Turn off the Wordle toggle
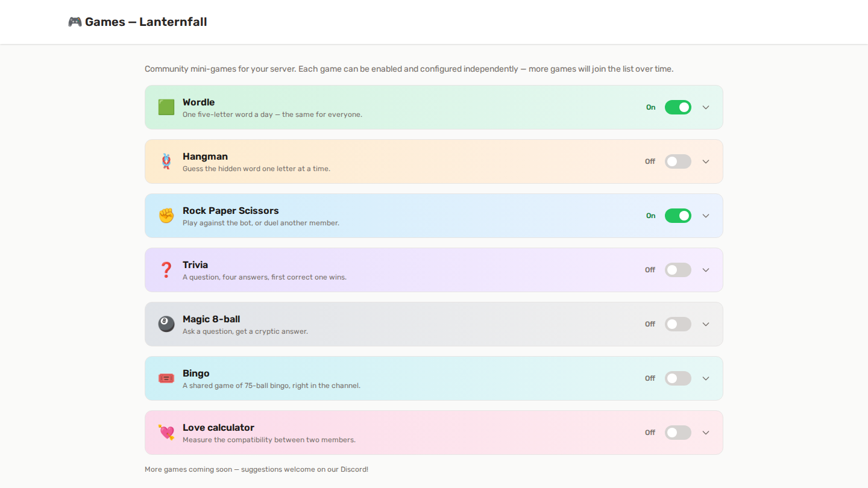The width and height of the screenshot is (868, 488). point(678,107)
